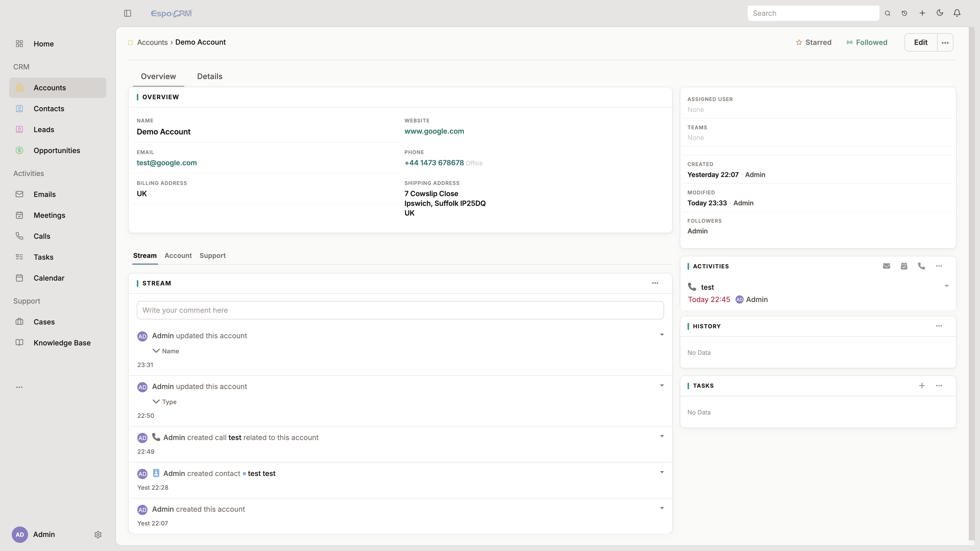
Task: Open the account actions menu beside Edit
Action: 945,43
